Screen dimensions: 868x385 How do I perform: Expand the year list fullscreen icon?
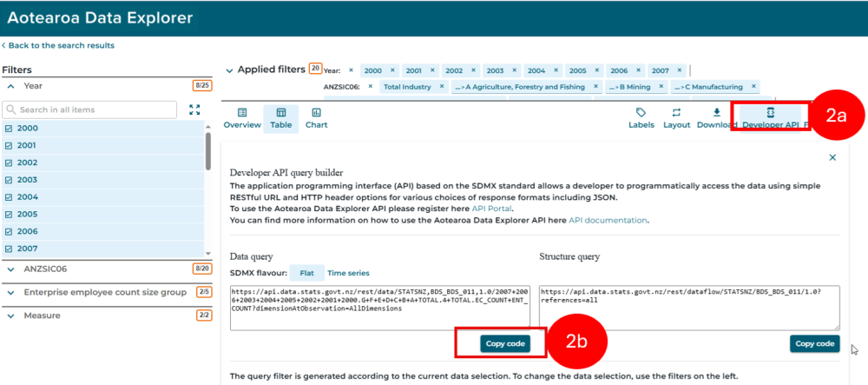coord(194,110)
